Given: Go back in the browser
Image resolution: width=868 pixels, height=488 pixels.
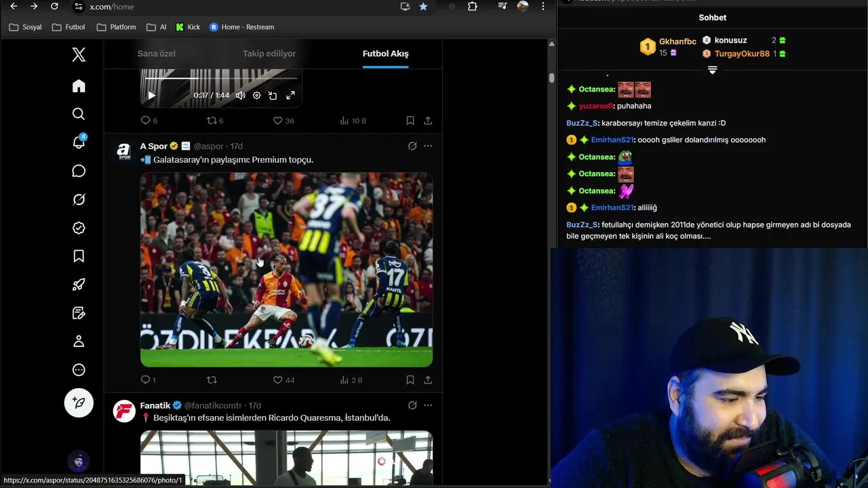Looking at the screenshot, I should [x=14, y=6].
